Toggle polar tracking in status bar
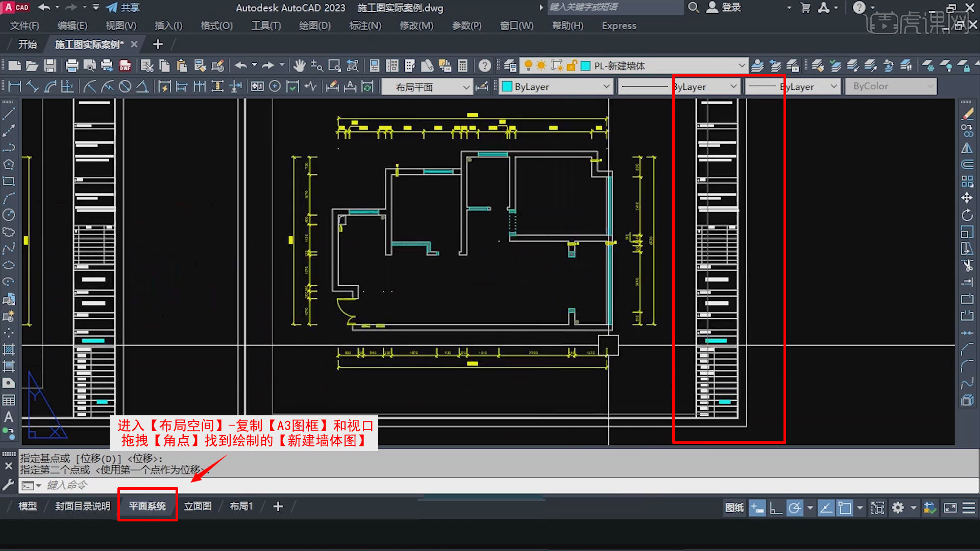 tap(794, 508)
